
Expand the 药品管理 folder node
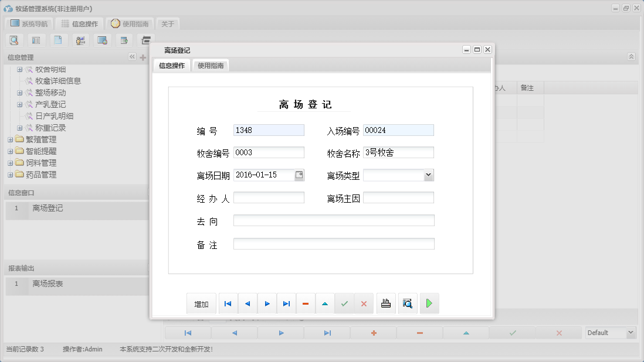[x=10, y=175]
